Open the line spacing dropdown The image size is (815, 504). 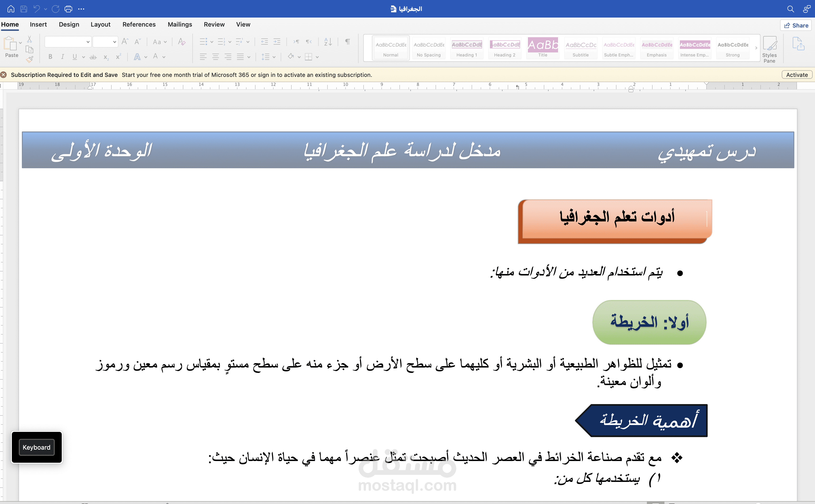tap(274, 57)
